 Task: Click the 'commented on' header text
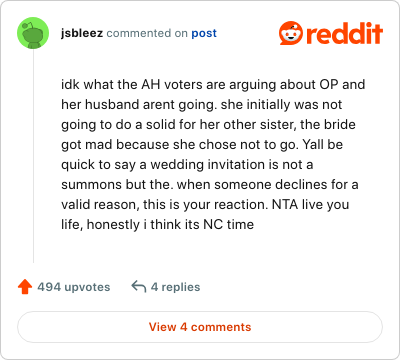[x=147, y=33]
